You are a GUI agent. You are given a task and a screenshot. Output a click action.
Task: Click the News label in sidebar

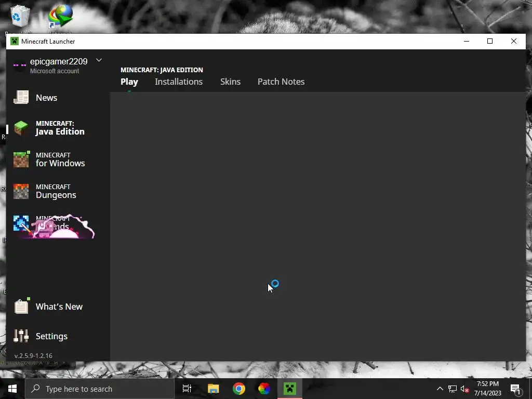point(46,98)
